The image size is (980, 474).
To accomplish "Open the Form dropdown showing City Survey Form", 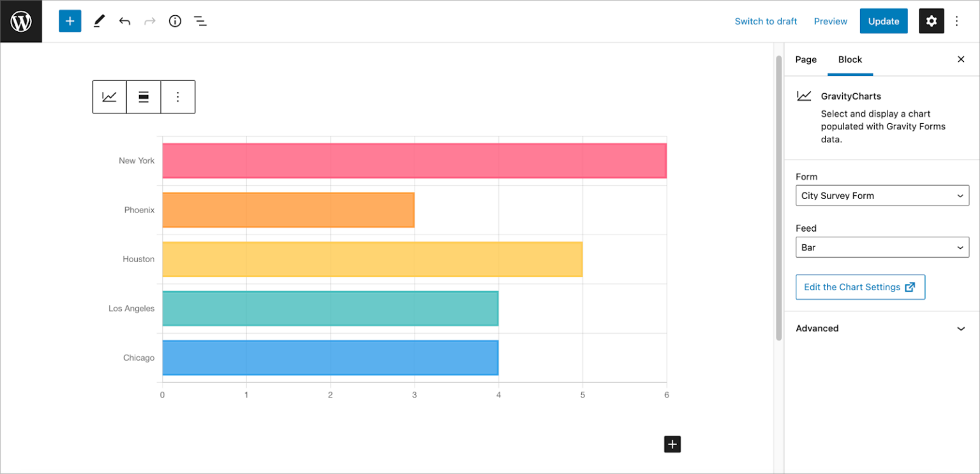I will [x=882, y=195].
